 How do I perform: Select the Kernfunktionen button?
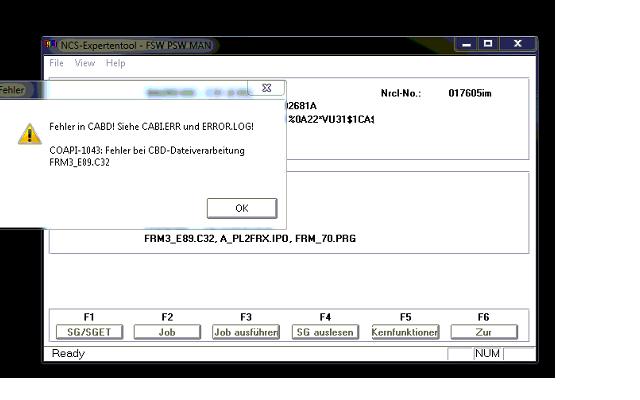pos(405,332)
